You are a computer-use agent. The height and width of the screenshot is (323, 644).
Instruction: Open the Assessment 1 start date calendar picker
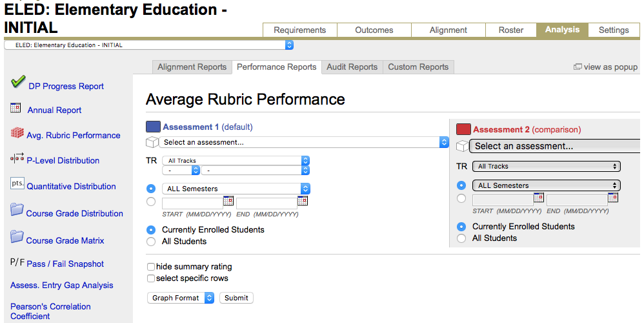228,201
